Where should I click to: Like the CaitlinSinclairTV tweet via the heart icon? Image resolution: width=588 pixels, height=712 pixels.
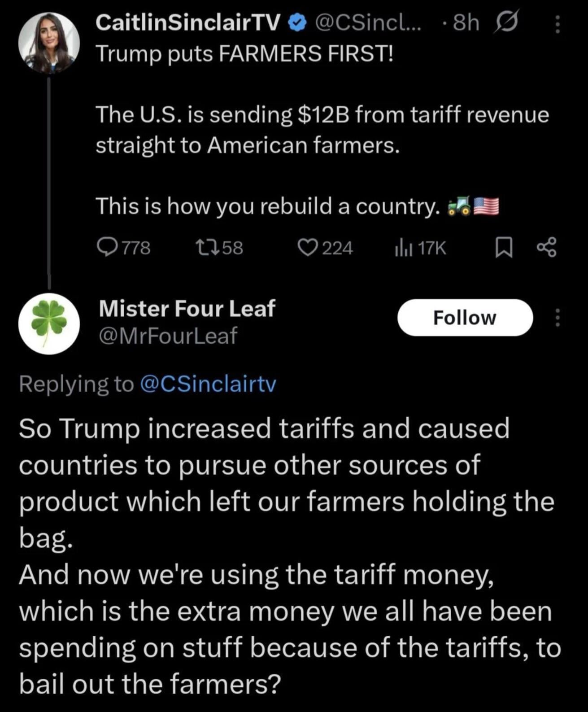pos(308,248)
